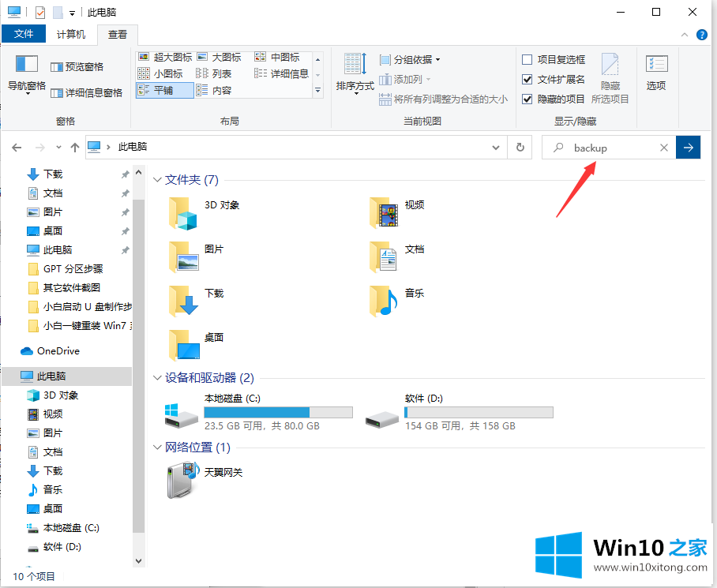Collapse the 网络位置 (1) group

pyautogui.click(x=157, y=448)
